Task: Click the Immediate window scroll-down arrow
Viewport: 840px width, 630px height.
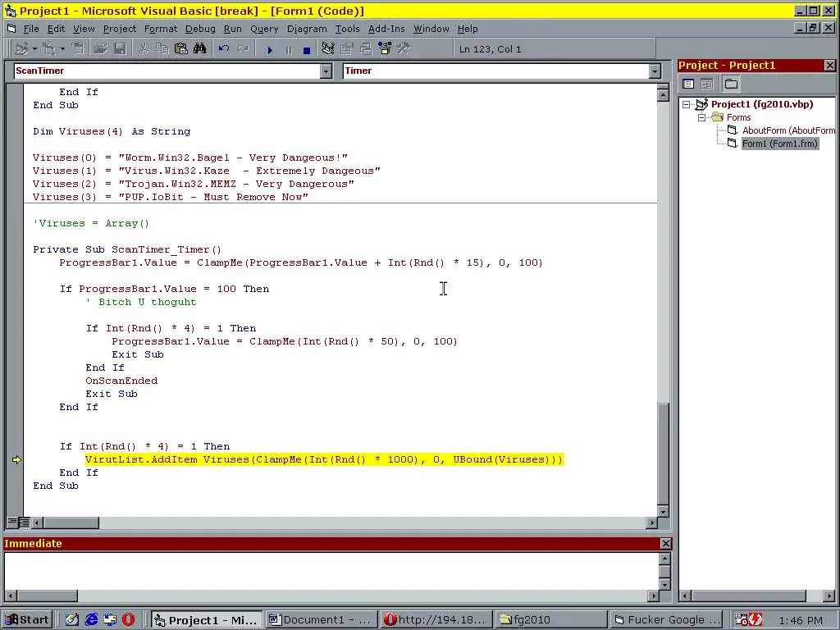Action: (664, 584)
